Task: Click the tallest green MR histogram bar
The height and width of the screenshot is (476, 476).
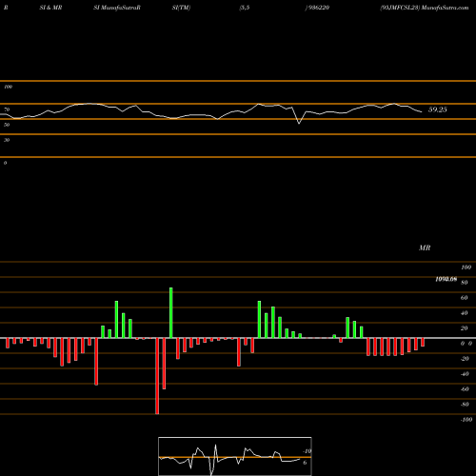Action: tap(171, 312)
